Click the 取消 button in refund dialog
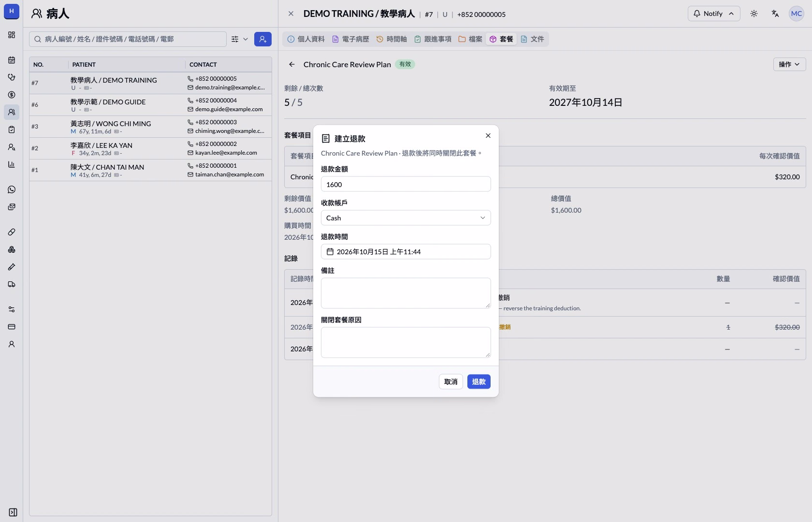This screenshot has width=812, height=522. pos(451,382)
